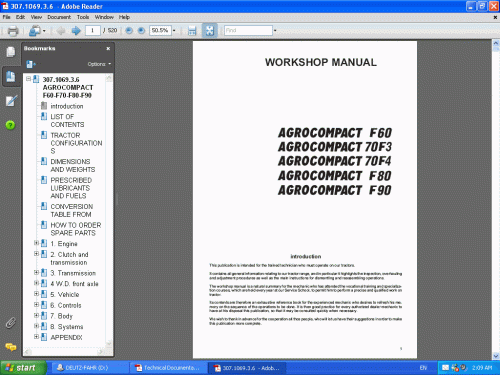Click the Find text field
Screen dimensions: 500x375
(x=248, y=31)
